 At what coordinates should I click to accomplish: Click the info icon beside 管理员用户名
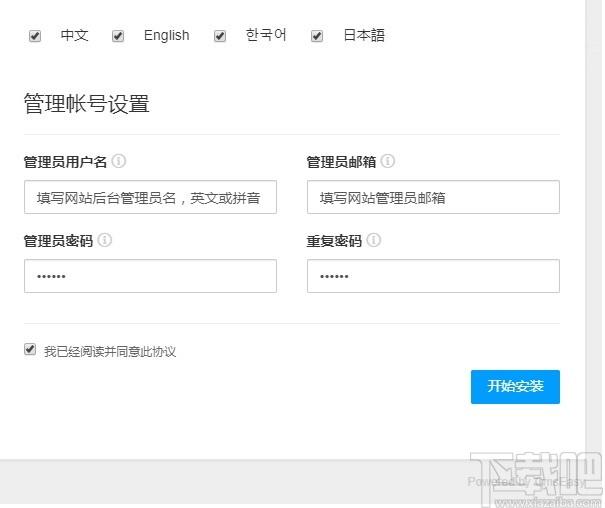point(119,161)
